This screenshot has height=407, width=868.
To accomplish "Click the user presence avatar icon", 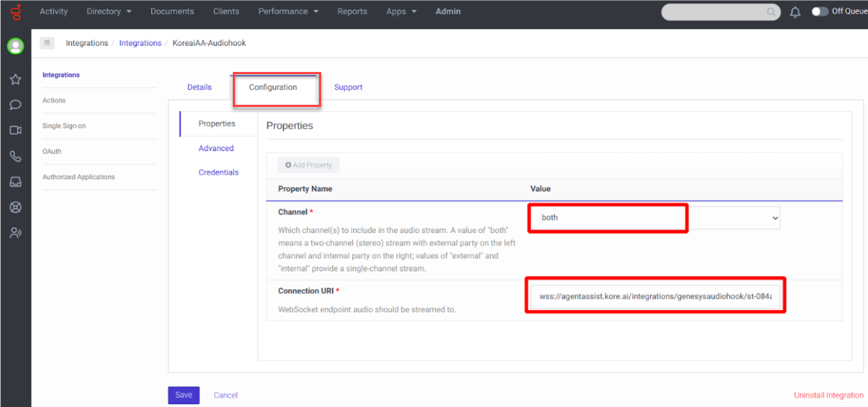I will tap(15, 46).
